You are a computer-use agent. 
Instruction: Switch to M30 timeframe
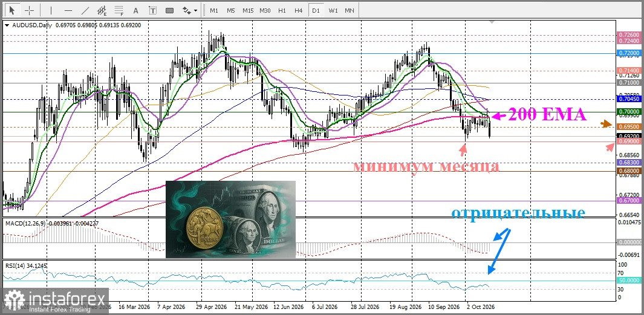265,10
